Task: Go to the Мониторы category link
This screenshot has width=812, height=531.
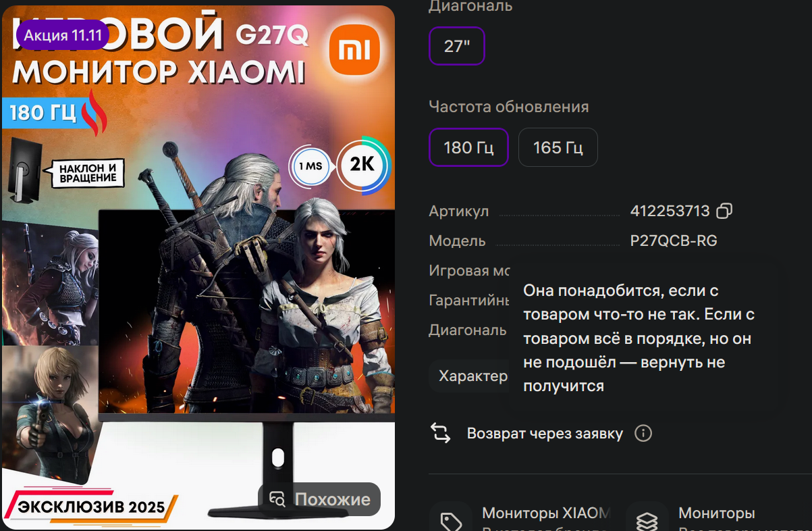Action: (717, 513)
